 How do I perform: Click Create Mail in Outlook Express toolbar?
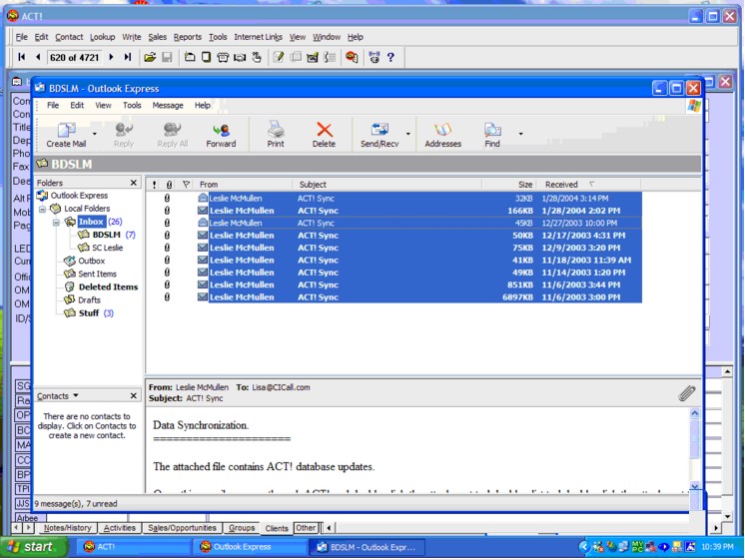click(66, 135)
